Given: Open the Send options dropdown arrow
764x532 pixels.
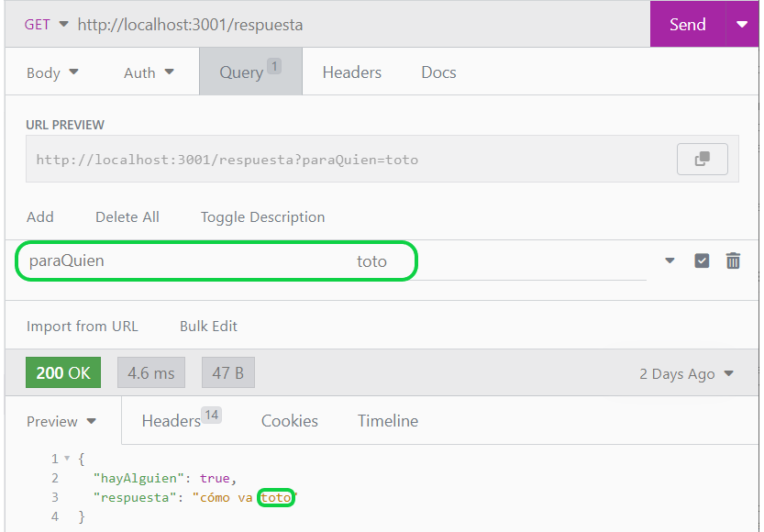Looking at the screenshot, I should (742, 25).
